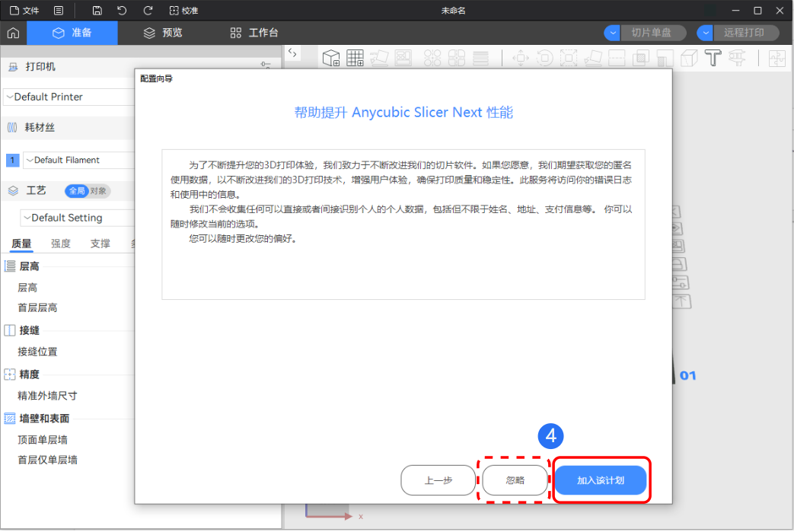The height and width of the screenshot is (532, 794).
Task: Click the variable layer height icon
Action: pos(480,58)
